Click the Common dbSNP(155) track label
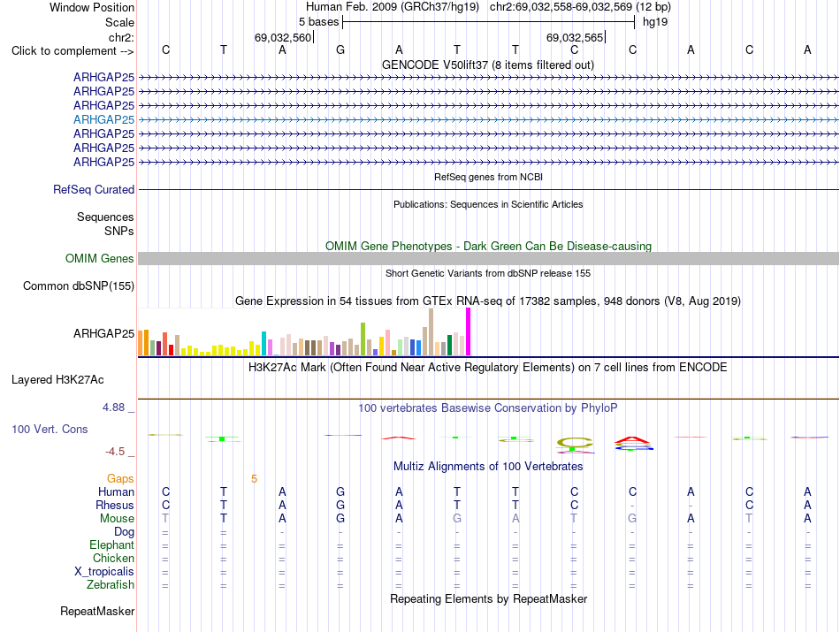This screenshot has width=840, height=632. tap(79, 286)
